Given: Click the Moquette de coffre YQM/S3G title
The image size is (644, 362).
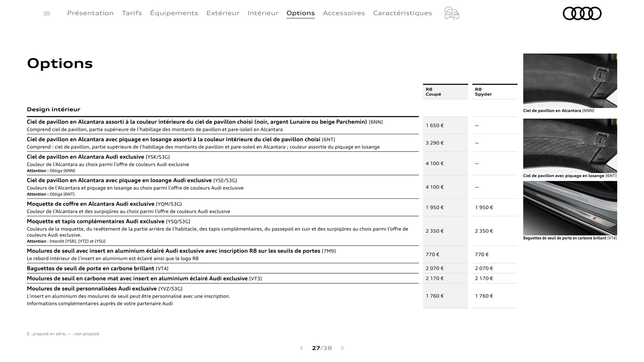Looking at the screenshot, I should coord(104,204).
